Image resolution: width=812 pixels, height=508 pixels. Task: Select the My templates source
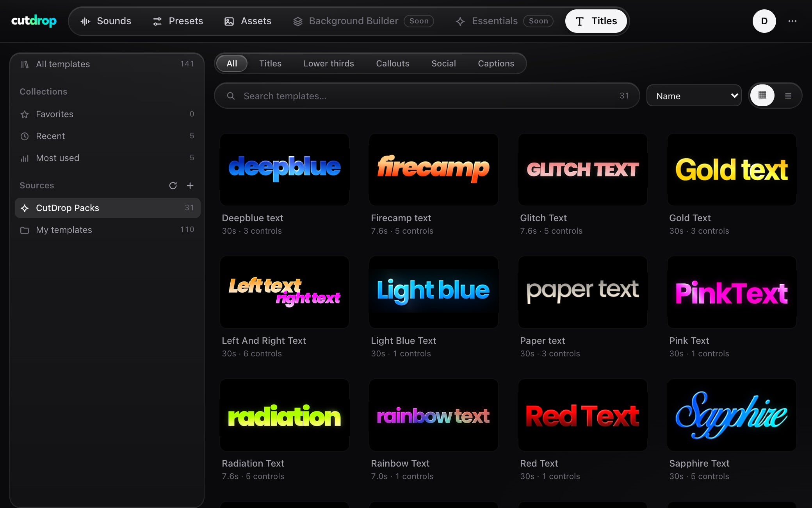click(x=107, y=230)
